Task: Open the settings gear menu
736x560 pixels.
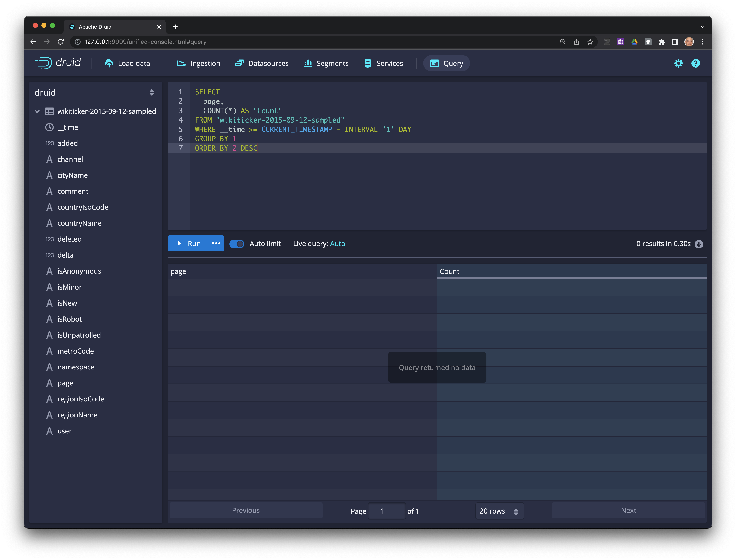Action: pyautogui.click(x=678, y=63)
